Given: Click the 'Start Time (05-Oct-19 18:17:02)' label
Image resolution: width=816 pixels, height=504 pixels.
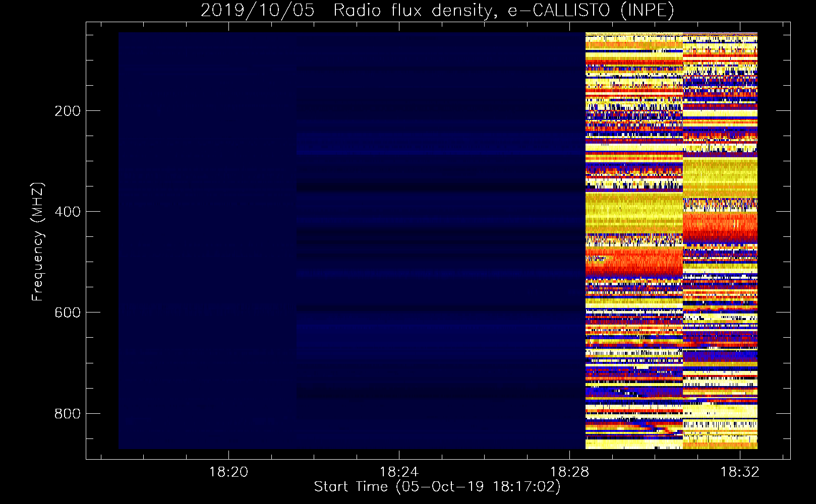Looking at the screenshot, I should click(437, 487).
